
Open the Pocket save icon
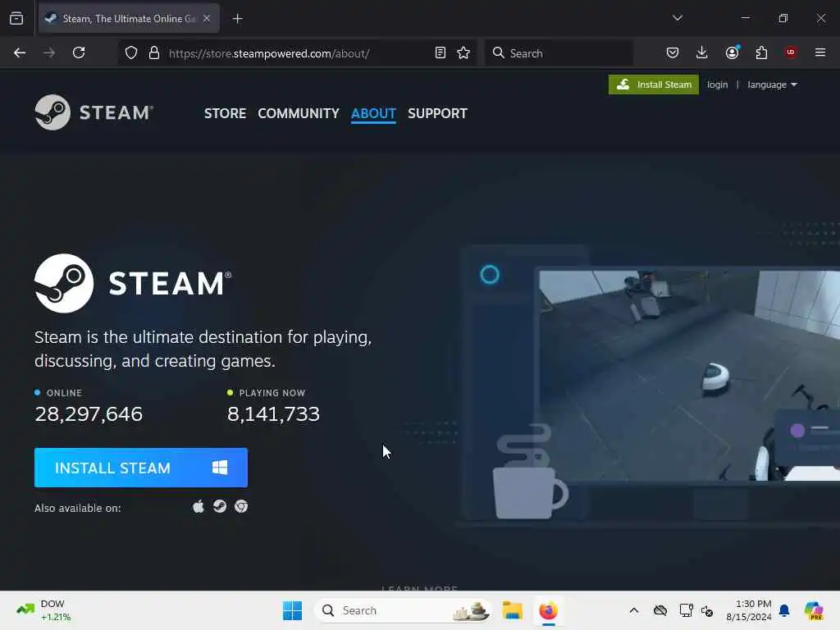click(x=673, y=53)
